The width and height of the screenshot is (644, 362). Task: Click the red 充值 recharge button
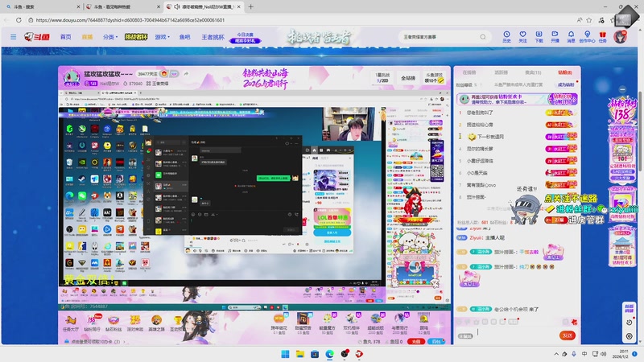pyautogui.click(x=416, y=341)
